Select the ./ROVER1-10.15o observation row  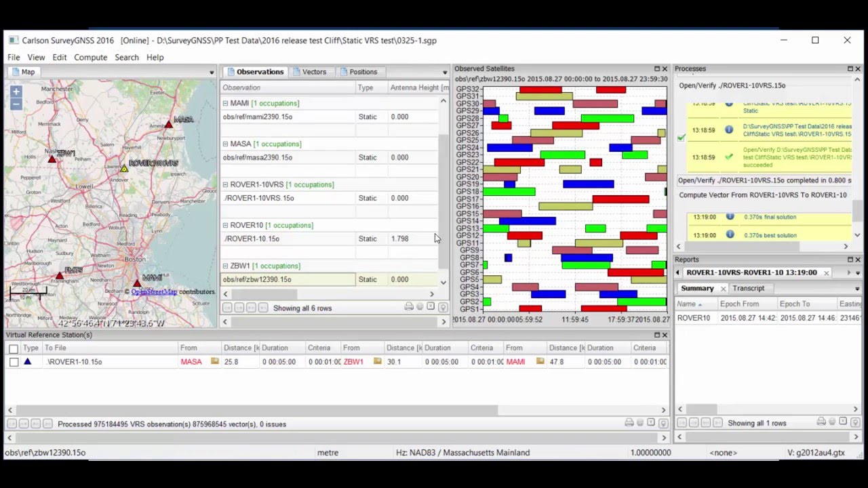point(330,239)
